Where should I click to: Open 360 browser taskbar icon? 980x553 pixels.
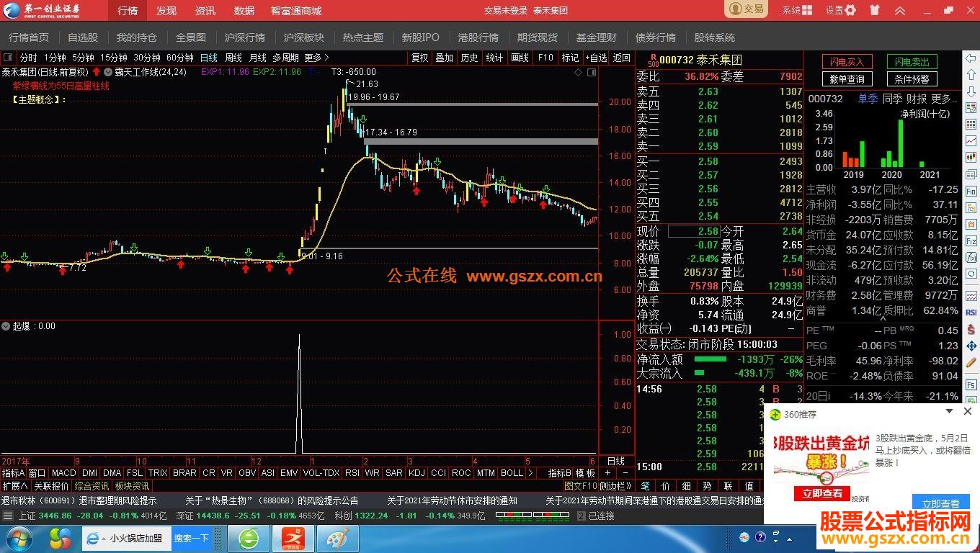tap(249, 538)
